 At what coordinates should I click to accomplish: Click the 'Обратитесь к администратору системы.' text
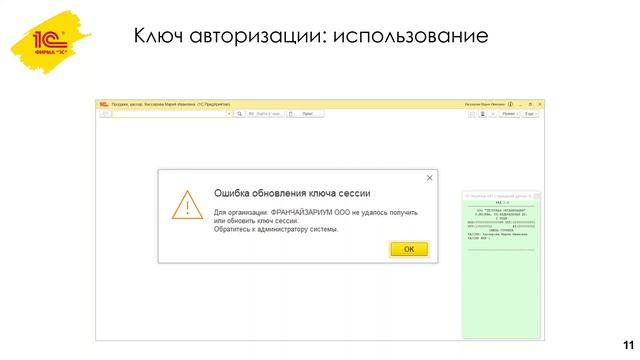click(x=276, y=229)
